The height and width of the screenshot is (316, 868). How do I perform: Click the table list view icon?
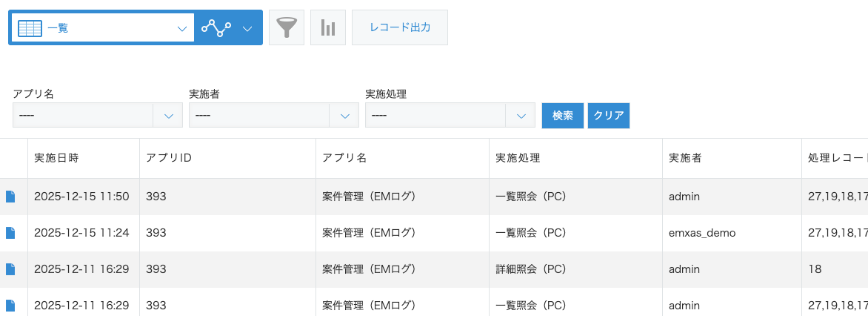pyautogui.click(x=30, y=28)
